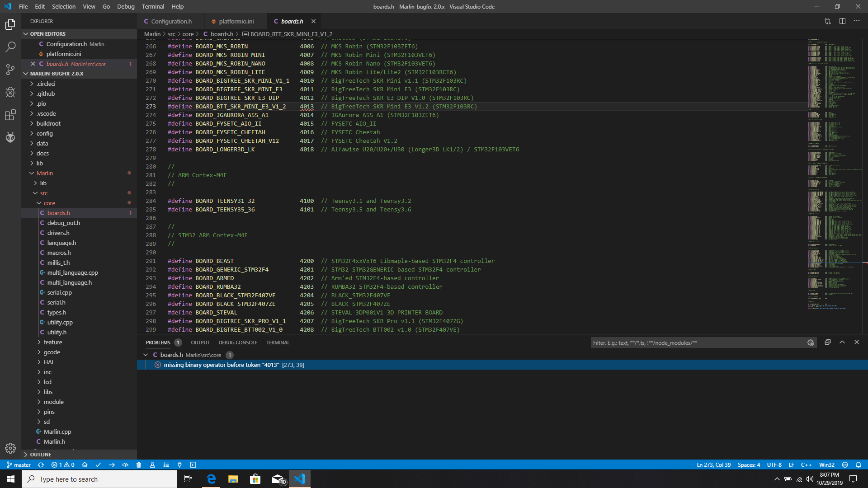Click the core breadcrumb segment
The image size is (868, 488).
click(188, 34)
